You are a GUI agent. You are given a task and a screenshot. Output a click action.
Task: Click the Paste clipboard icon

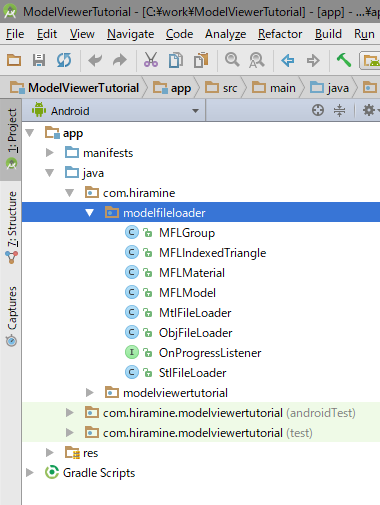201,60
